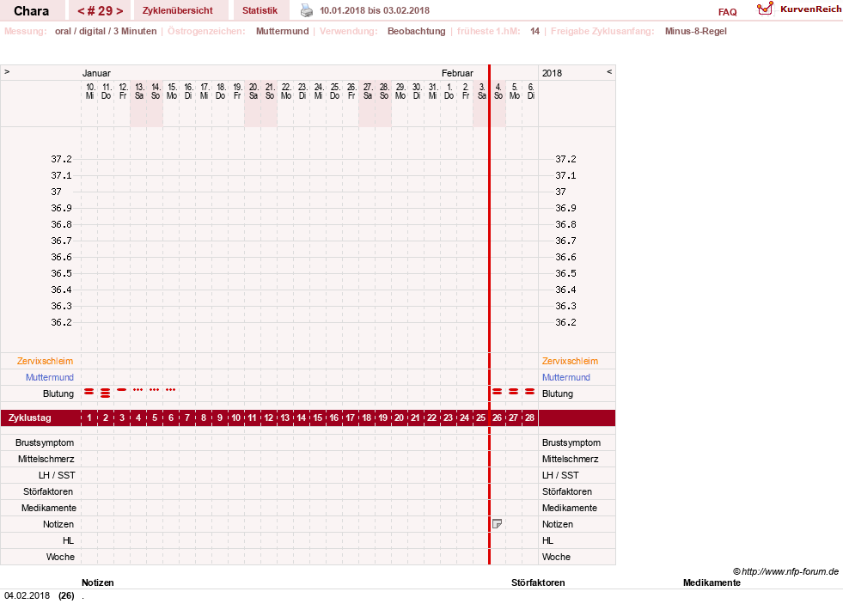Open the Zyklenübersicht tab
Screen dimensions: 843x616
coord(177,10)
